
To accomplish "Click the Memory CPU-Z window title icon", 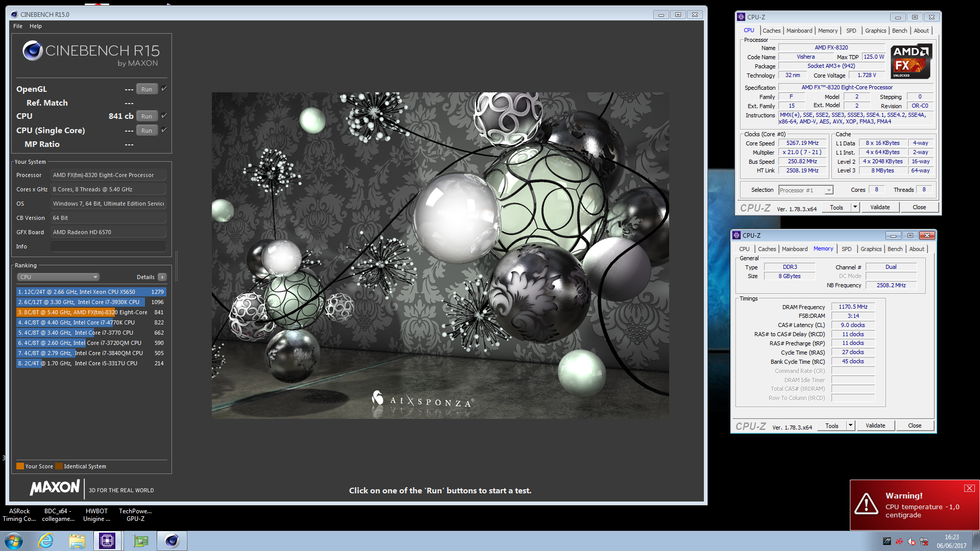I will (737, 235).
